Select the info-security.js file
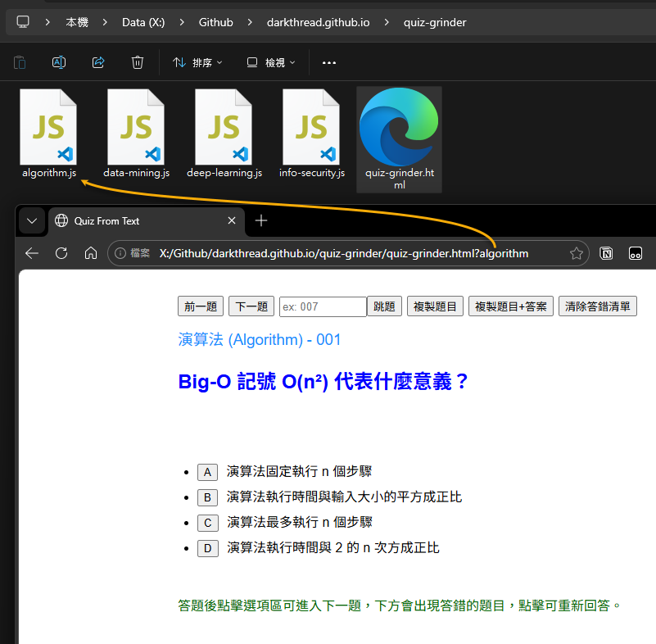 (311, 128)
